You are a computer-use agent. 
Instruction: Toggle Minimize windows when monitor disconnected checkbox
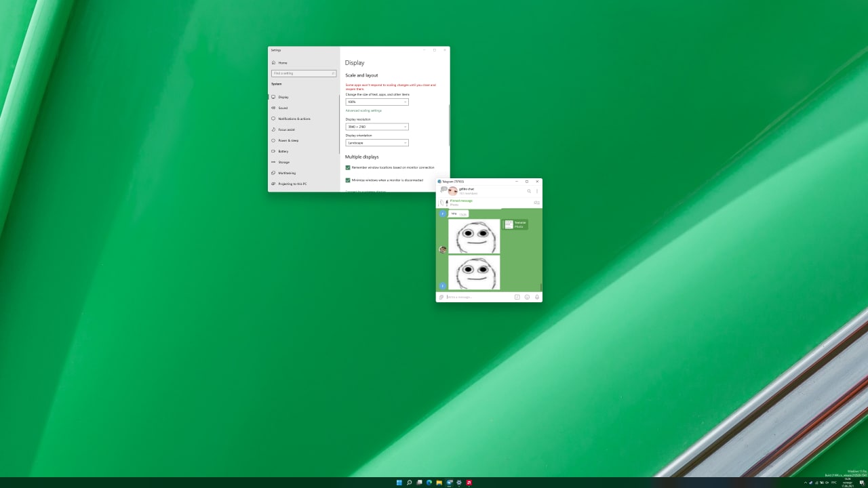coord(348,180)
